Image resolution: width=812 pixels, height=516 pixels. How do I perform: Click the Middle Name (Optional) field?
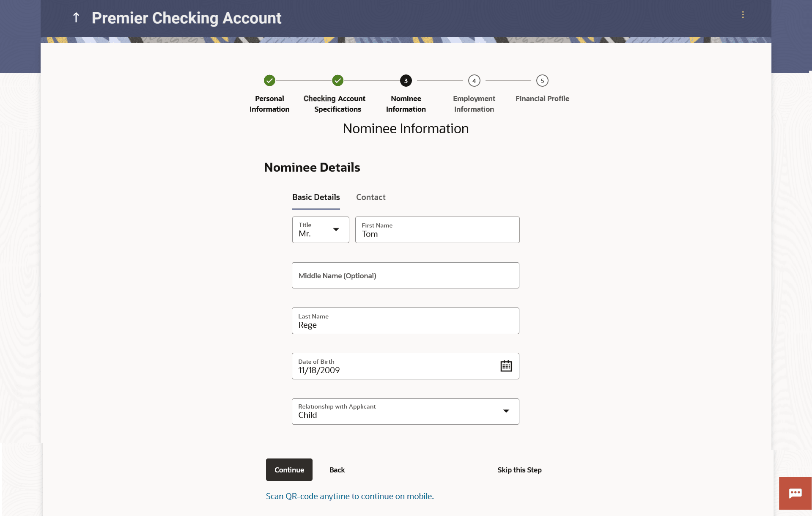pos(405,275)
